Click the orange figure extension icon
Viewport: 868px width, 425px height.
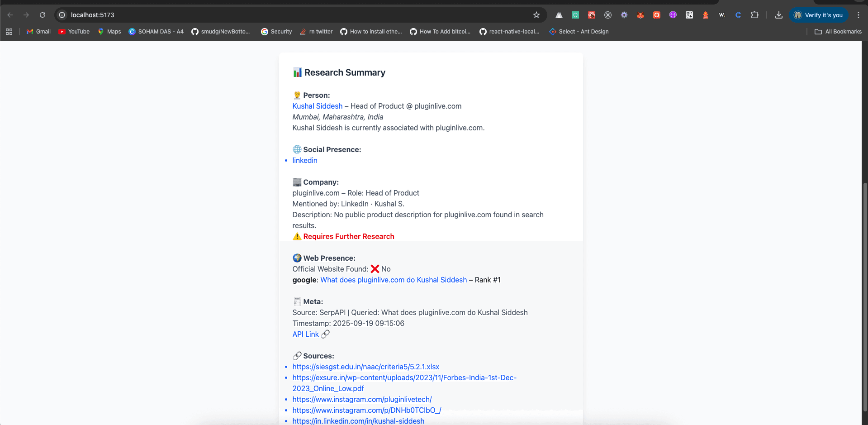[x=706, y=15]
